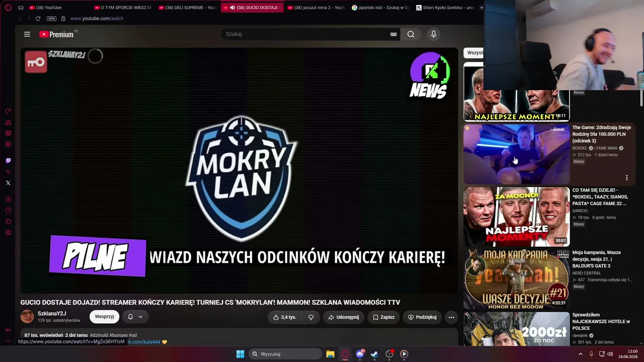644x362 pixels.
Task: Open history clock in Opera sidebar
Action: (8, 211)
